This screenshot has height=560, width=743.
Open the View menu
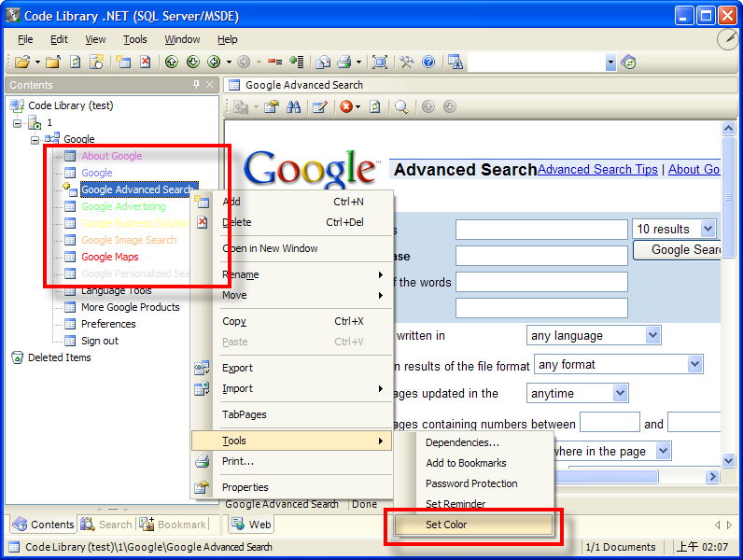(95, 39)
